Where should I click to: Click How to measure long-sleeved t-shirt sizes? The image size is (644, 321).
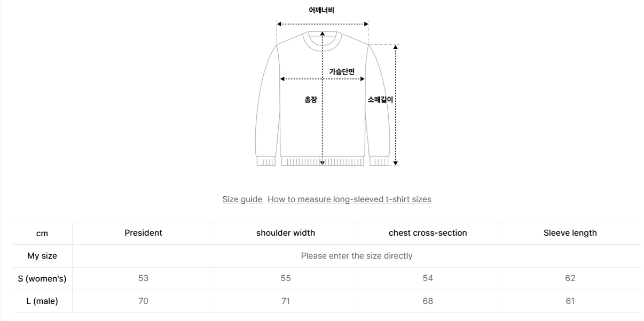tap(350, 199)
